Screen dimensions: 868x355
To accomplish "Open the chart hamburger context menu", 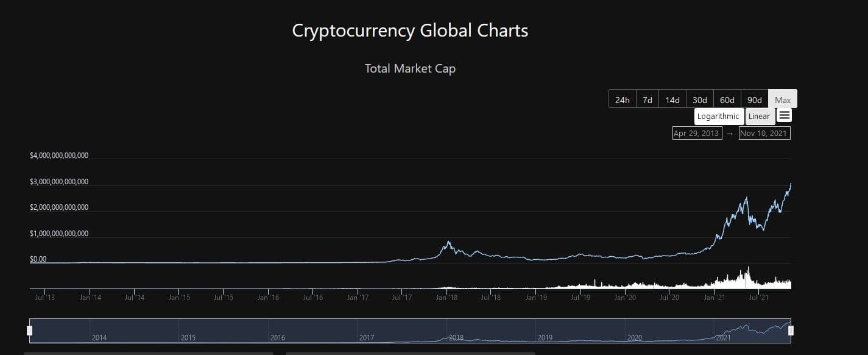I will tap(785, 115).
